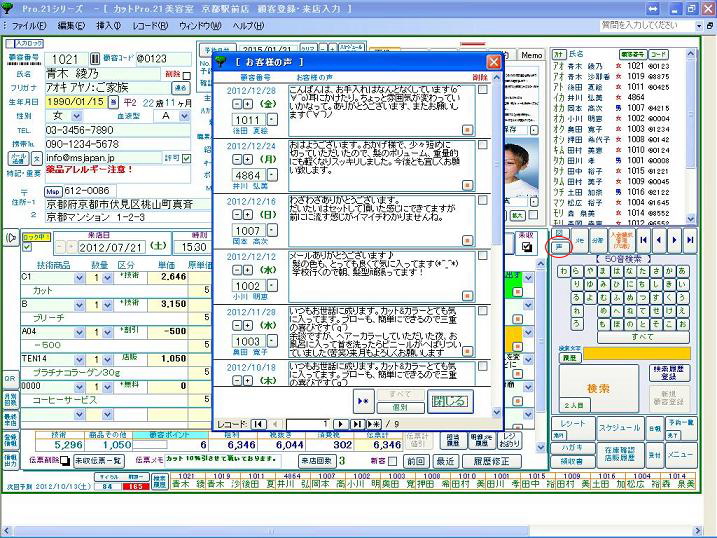Click minus date stepper for 2012/12/24 entry
Image resolution: width=717 pixels, height=538 pixels.
point(237,160)
